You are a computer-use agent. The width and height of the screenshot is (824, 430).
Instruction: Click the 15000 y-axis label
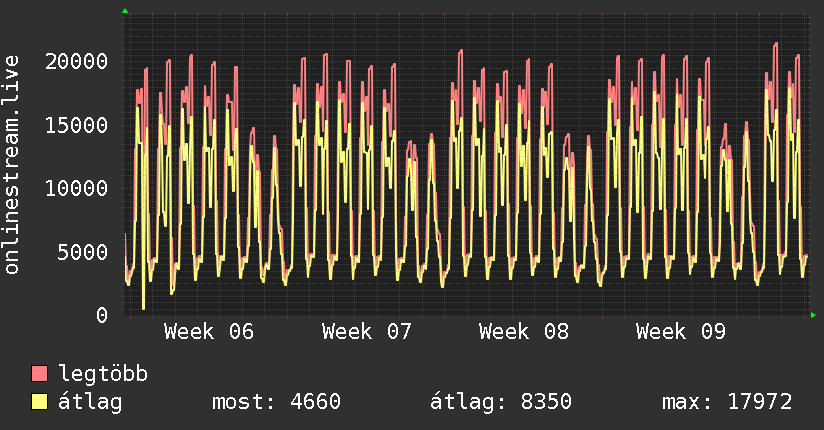[x=78, y=125]
